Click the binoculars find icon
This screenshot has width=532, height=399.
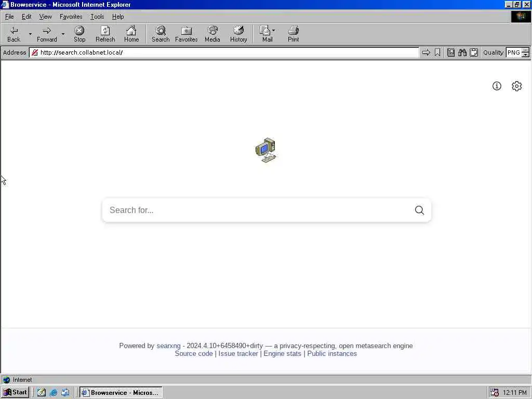[462, 52]
